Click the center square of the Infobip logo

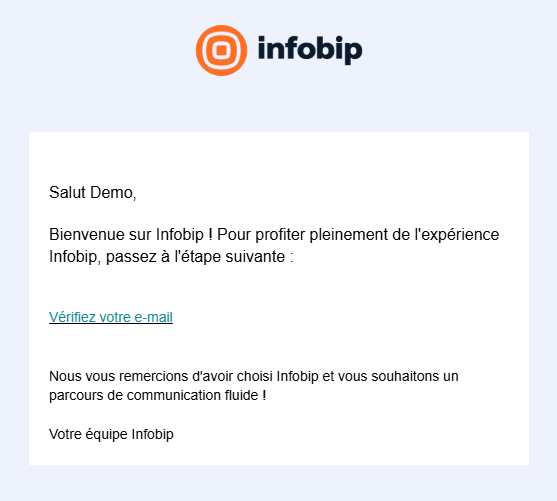tap(221, 50)
